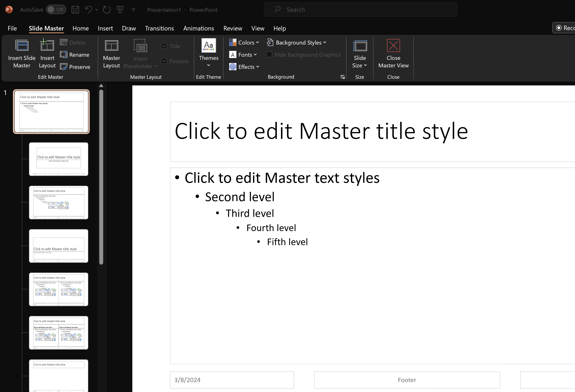Select the Title Slide layout thumbnail

pyautogui.click(x=58, y=159)
